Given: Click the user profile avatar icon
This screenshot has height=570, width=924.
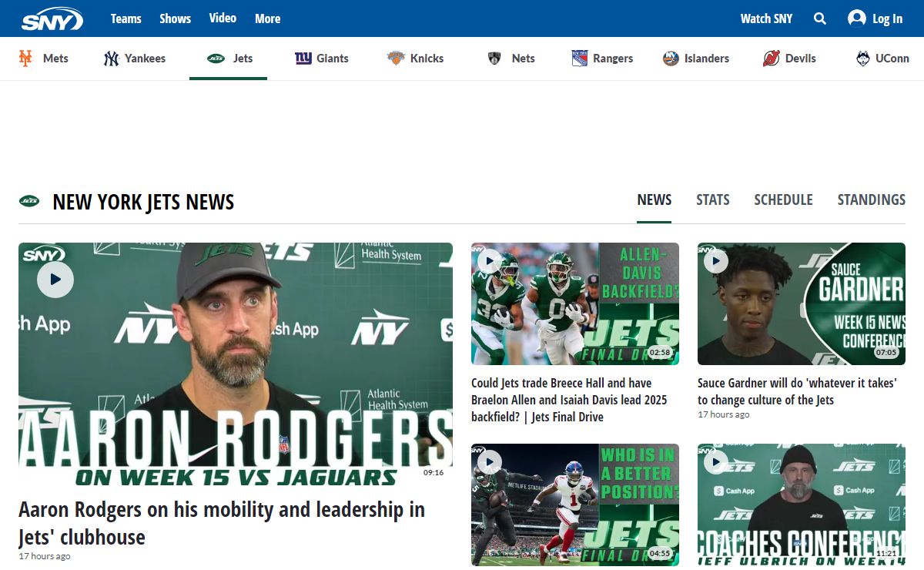Looking at the screenshot, I should click(x=856, y=18).
